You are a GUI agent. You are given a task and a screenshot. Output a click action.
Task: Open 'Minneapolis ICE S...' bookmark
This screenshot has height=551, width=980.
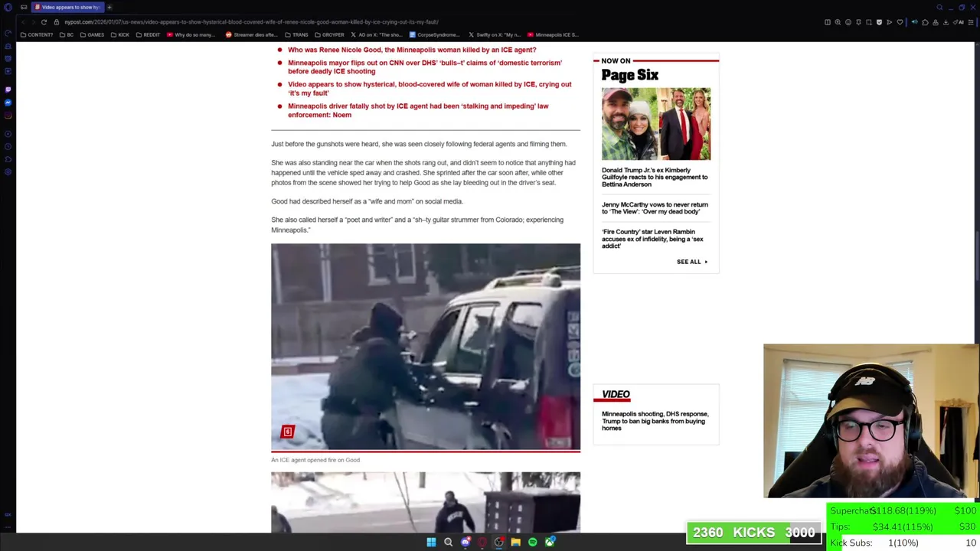[x=553, y=34]
